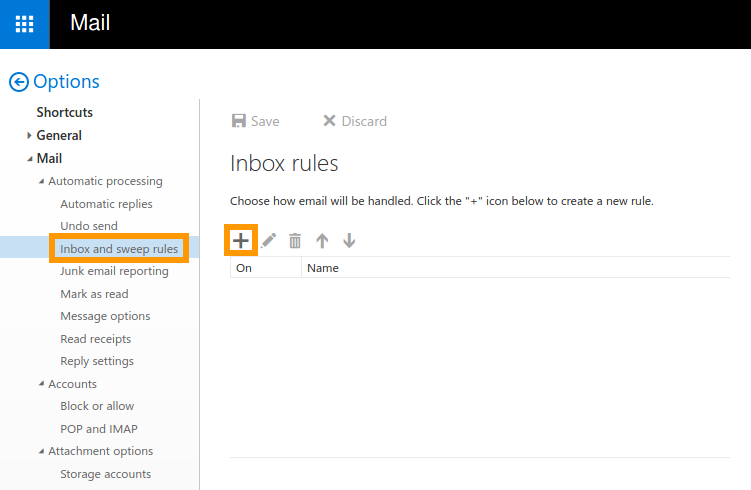Collapse the Automatic processing group
Viewport: 751px width, 490px height.
coord(41,182)
